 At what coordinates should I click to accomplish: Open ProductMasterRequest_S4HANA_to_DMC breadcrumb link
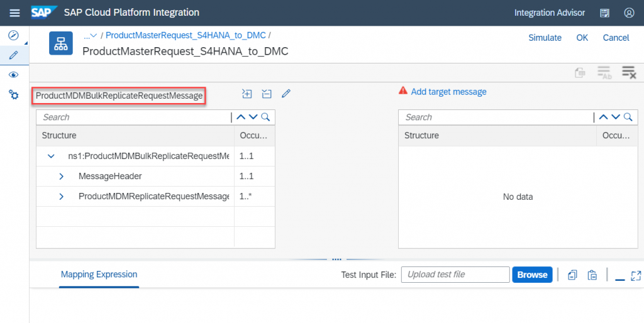pos(186,36)
